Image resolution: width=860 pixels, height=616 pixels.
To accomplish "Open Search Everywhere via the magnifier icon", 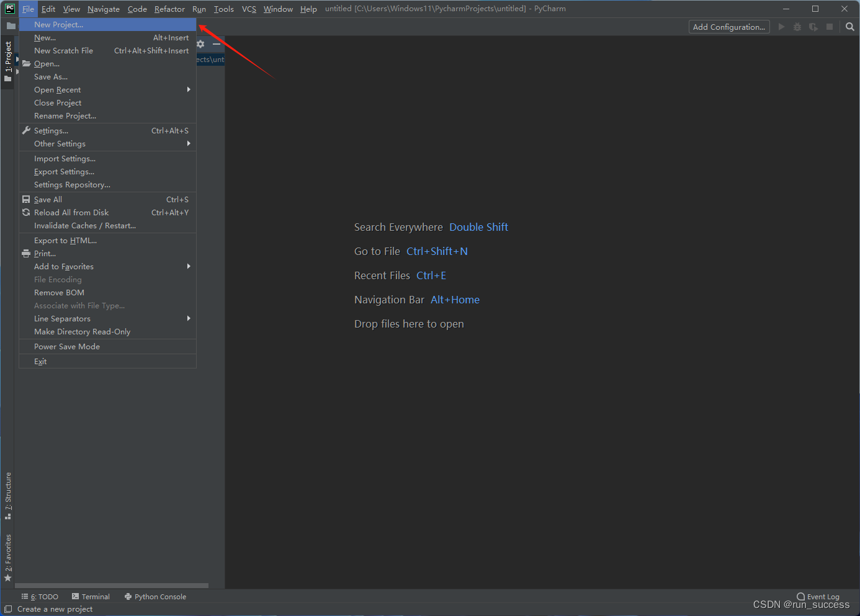I will pyautogui.click(x=850, y=27).
